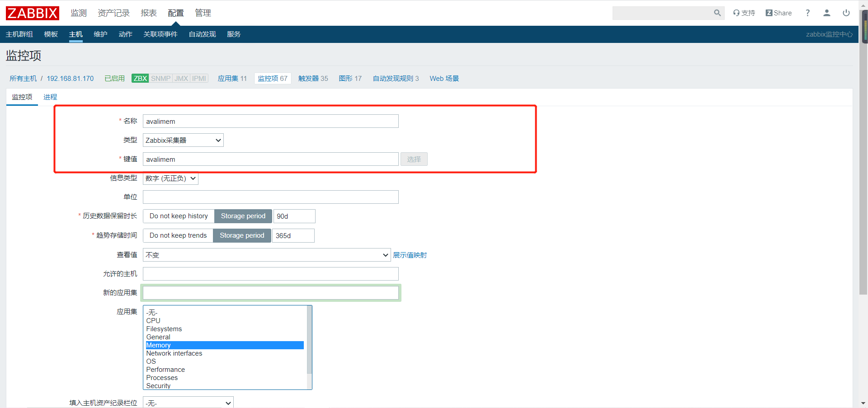This screenshot has width=868, height=408.
Task: Select Do not keep trends option
Action: click(178, 235)
